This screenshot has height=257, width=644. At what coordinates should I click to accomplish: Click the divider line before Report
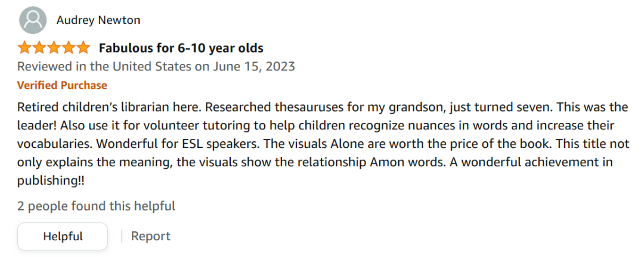coord(122,237)
